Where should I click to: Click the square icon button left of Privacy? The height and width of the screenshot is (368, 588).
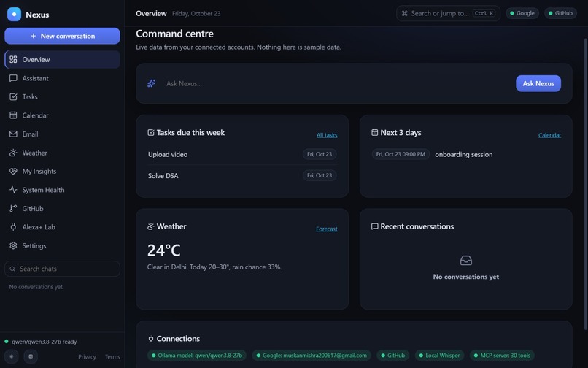coord(31,356)
